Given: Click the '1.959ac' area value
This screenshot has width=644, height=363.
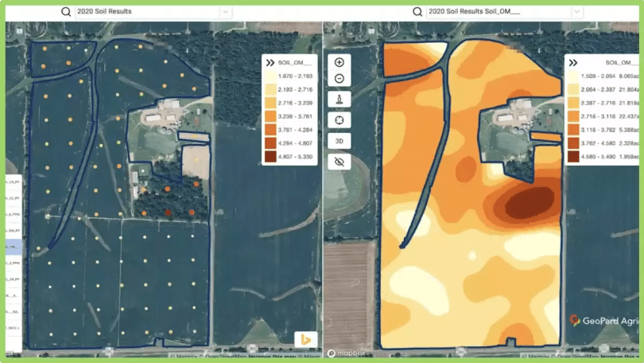Looking at the screenshot, I should pos(628,157).
